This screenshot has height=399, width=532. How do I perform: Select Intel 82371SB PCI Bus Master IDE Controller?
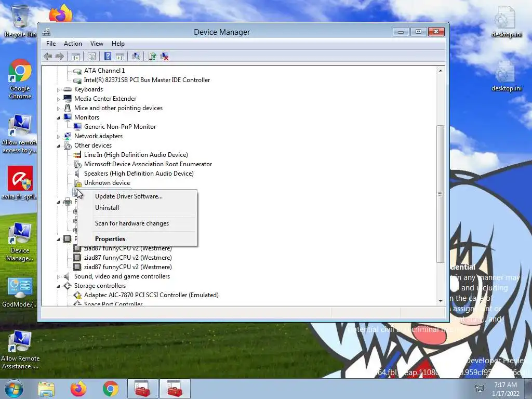[x=147, y=80]
